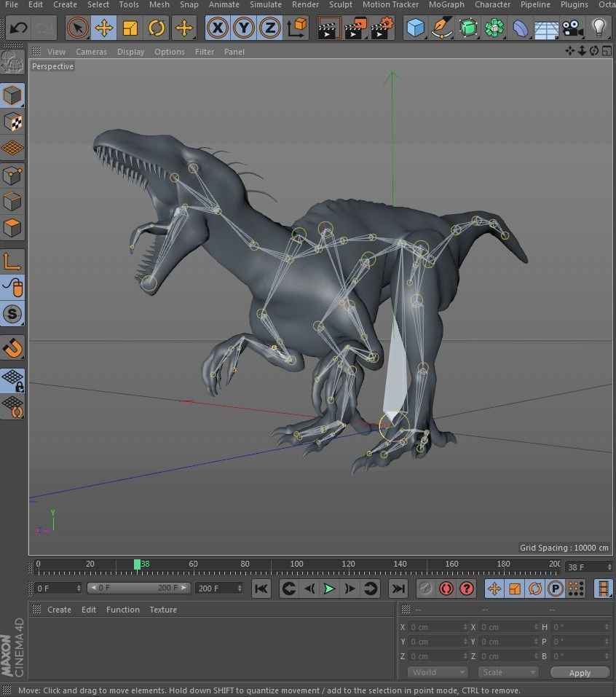Switch to Points mode
Screen dimensions: 616x697
pyautogui.click(x=12, y=175)
